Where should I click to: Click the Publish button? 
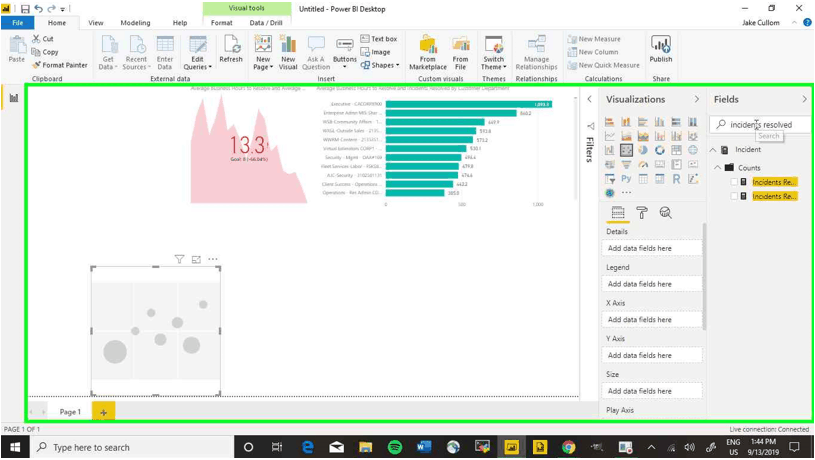661,49
